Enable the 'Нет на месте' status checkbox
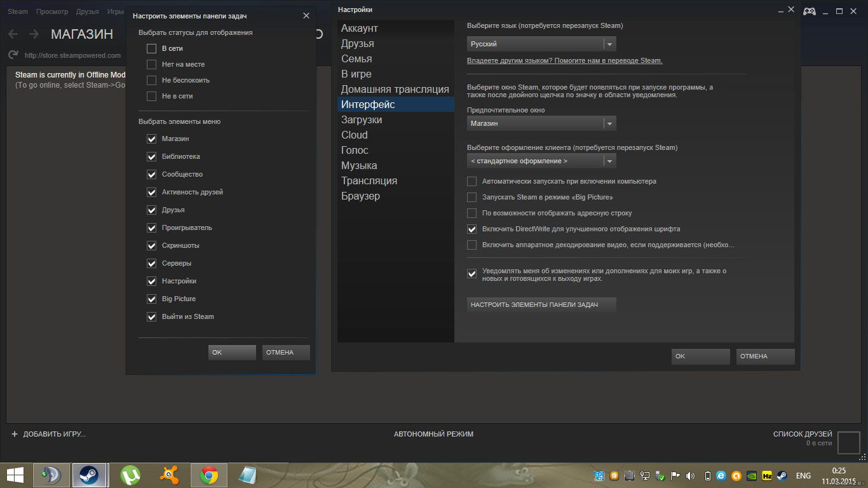Screen dimensions: 868x488 coord(151,64)
